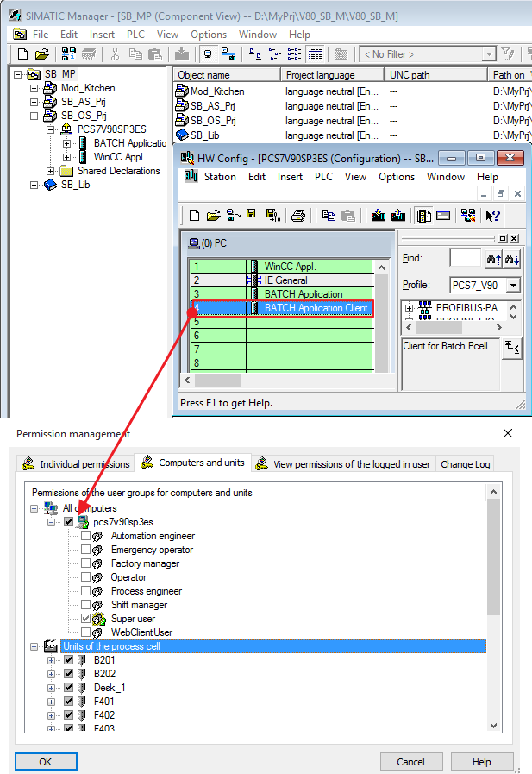Open Insert menu in HW Config

(x=290, y=177)
